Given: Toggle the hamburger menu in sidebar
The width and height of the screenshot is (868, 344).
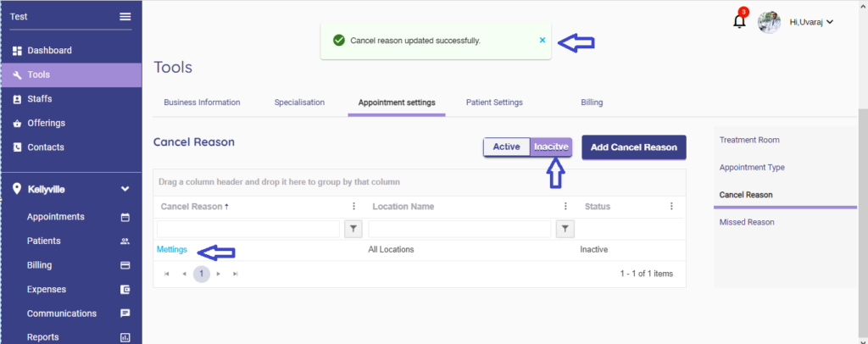Looking at the screenshot, I should [125, 17].
